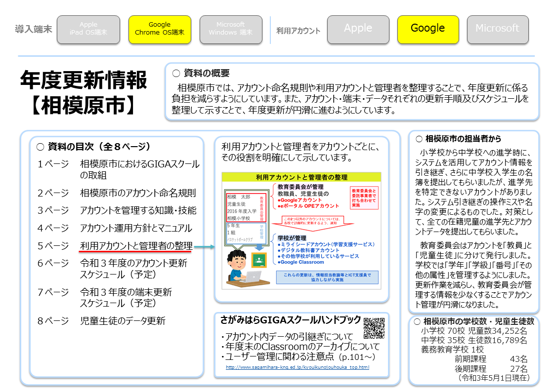Click the さがみはらGIGAスクールハンドブック heading
Image resolution: width=555 pixels, height=392 pixels.
click(291, 320)
